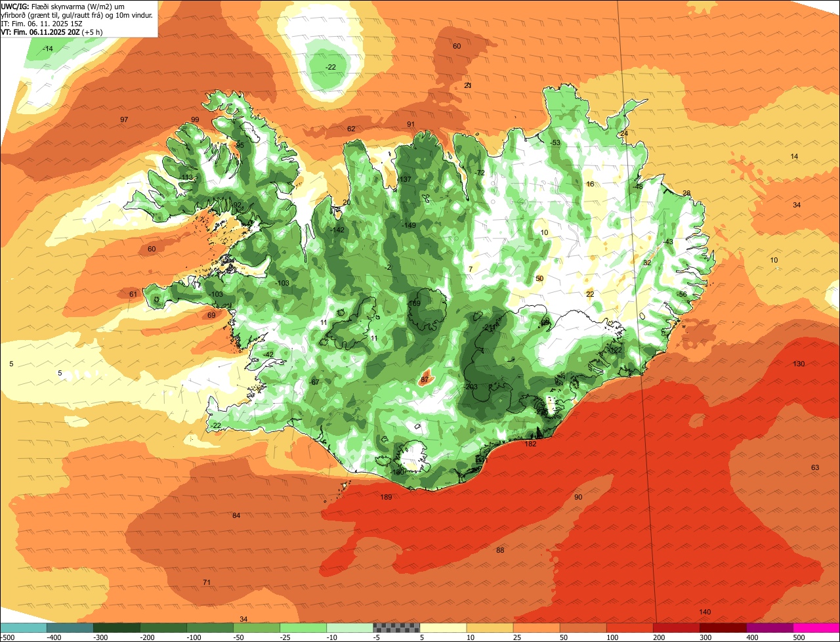Select the -50 to -25 legend color swatch
Viewport: 840px width, 642px height.
point(257,628)
